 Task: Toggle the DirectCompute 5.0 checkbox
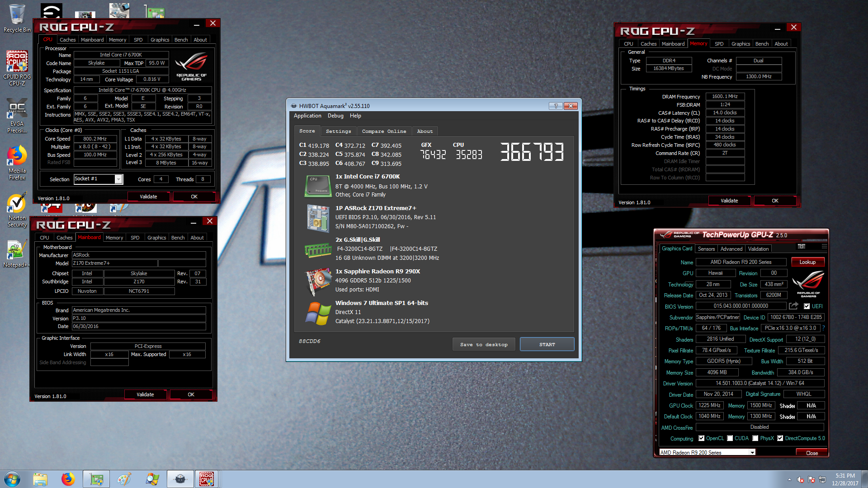[x=780, y=438]
